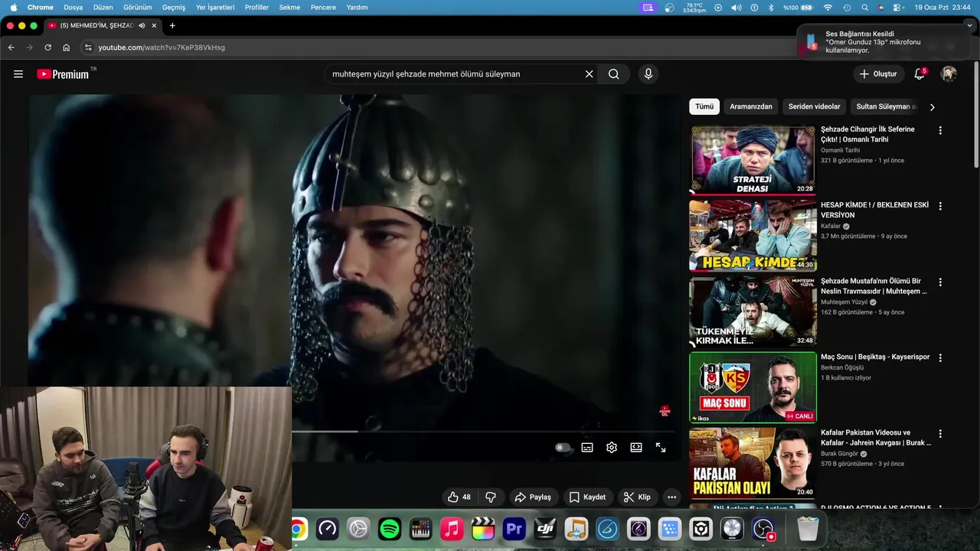This screenshot has width=980, height=551.
Task: Open options for Şehzade Mustafa'nın Ölümü video
Action: tap(940, 282)
